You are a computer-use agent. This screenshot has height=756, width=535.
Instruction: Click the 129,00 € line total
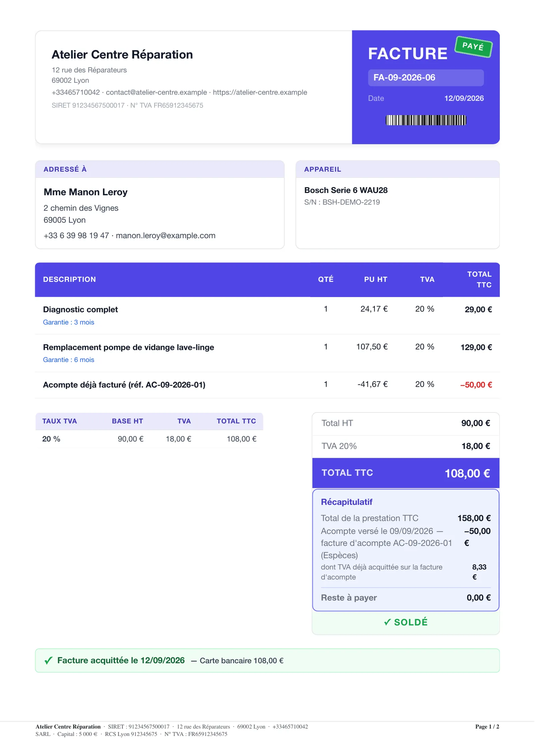[x=476, y=347]
